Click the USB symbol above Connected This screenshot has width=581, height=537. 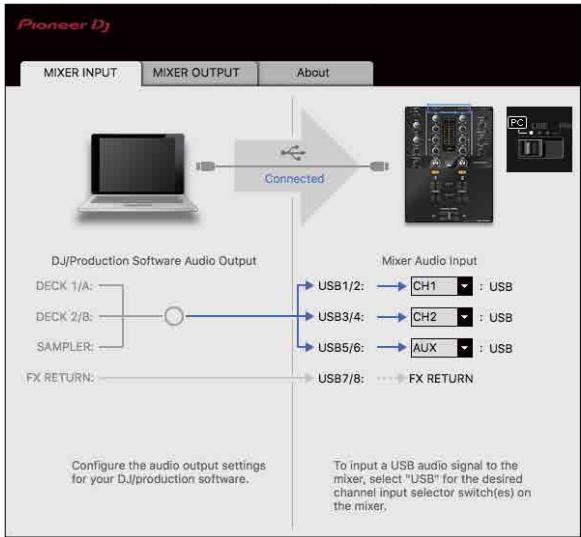[x=293, y=152]
